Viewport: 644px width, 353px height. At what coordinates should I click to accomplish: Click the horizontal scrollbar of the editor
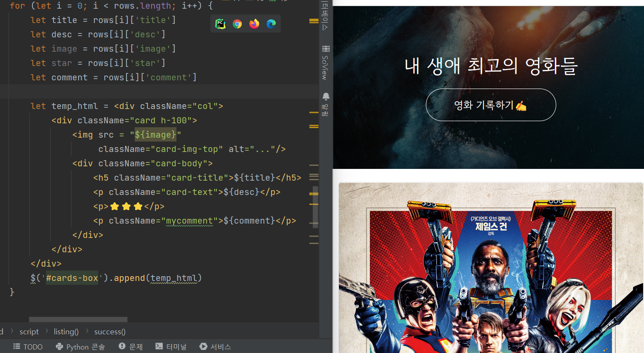[78, 320]
